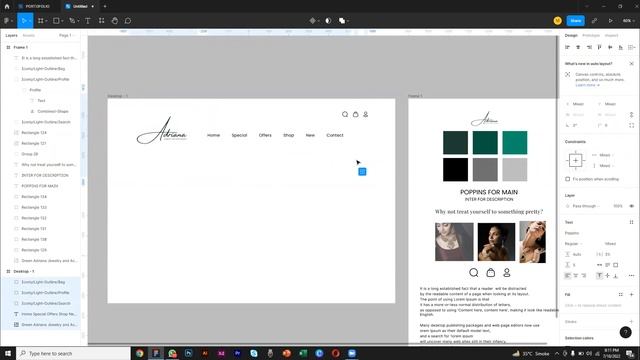The height and width of the screenshot is (360, 640).
Task: Open the distribute spacing dropdown
Action: (631, 47)
